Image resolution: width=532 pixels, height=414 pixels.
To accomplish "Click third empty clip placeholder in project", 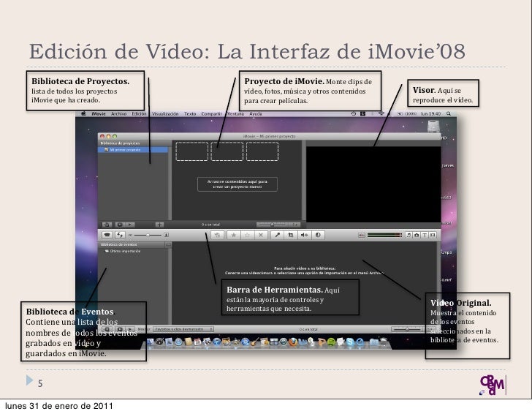I will [x=262, y=151].
